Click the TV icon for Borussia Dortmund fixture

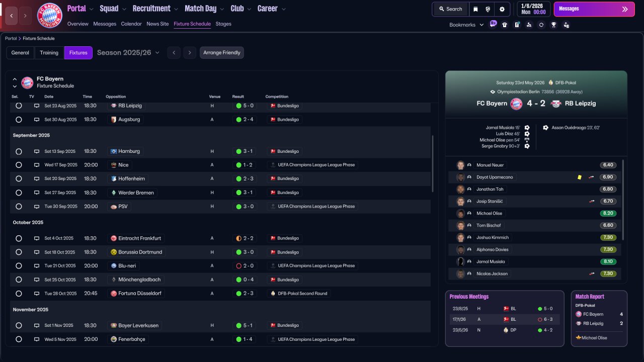click(36, 252)
